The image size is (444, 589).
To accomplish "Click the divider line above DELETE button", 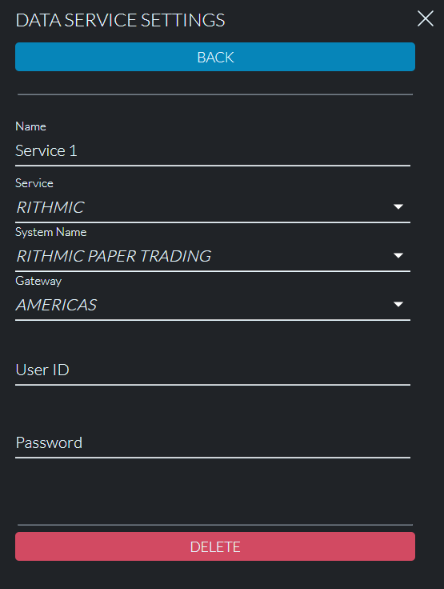I will pyautogui.click(x=215, y=524).
